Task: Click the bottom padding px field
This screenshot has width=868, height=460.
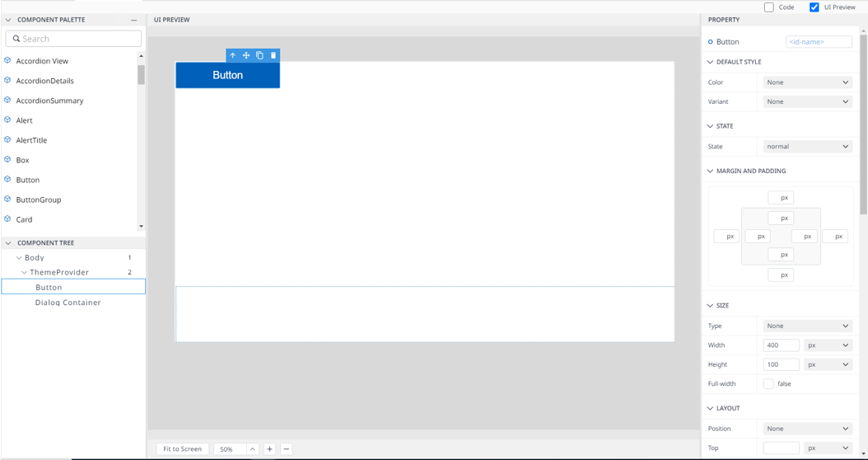Action: [781, 255]
